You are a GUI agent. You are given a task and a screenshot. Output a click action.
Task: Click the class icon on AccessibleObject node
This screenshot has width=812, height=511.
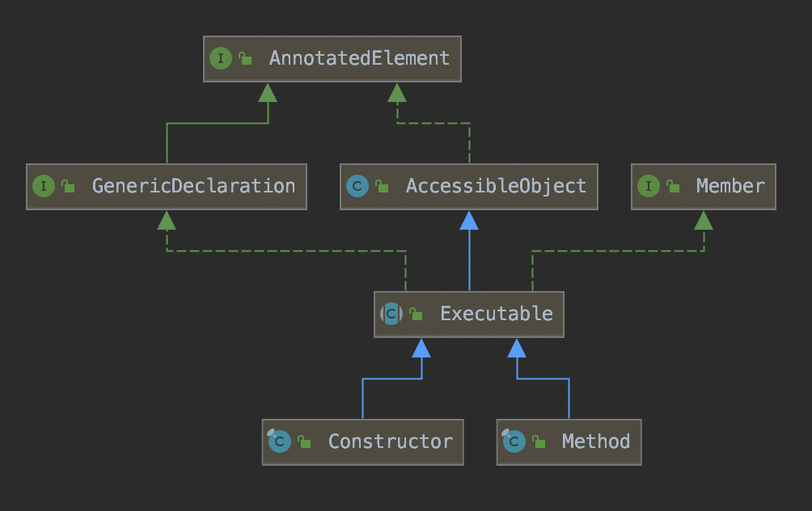(357, 186)
